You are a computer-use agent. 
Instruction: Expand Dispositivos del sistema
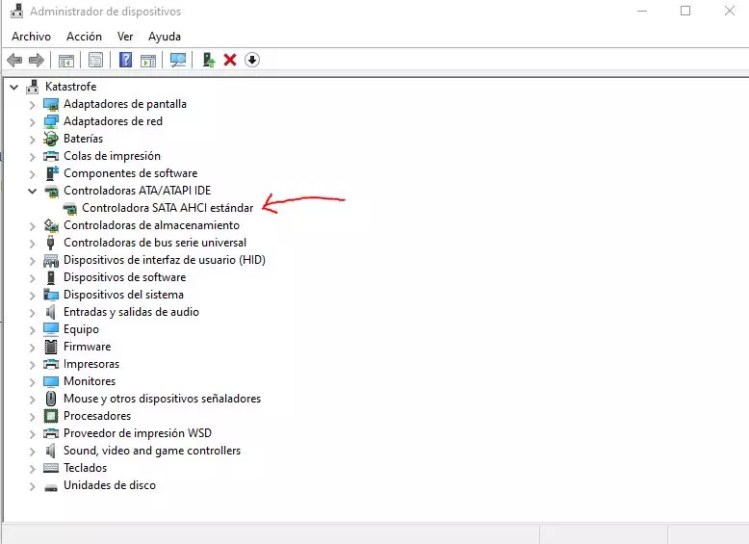point(32,295)
